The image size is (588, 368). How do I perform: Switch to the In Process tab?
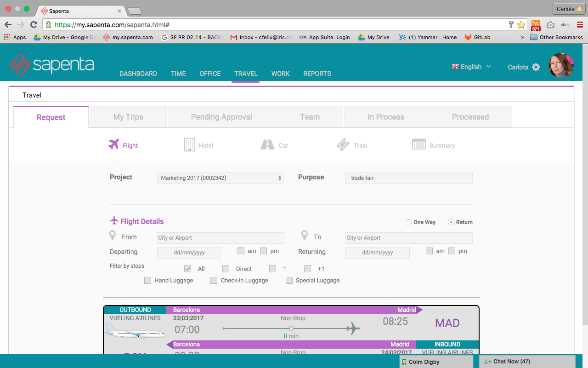coord(386,117)
